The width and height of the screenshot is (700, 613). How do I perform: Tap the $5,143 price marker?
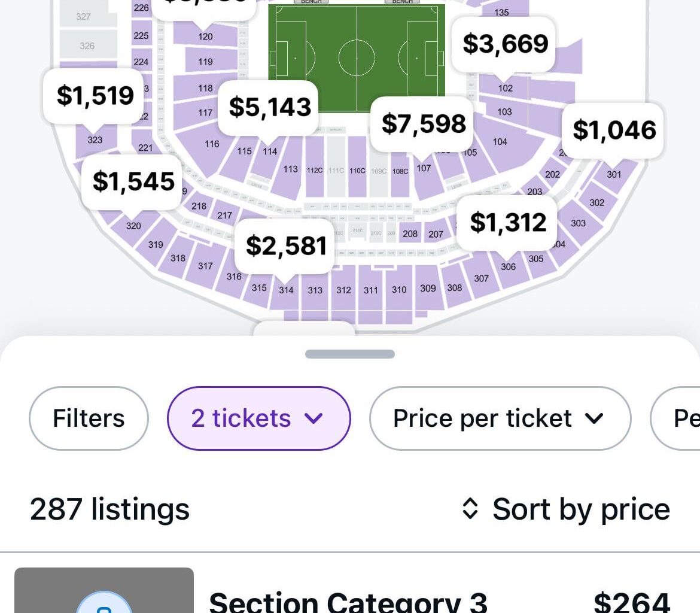(x=269, y=107)
